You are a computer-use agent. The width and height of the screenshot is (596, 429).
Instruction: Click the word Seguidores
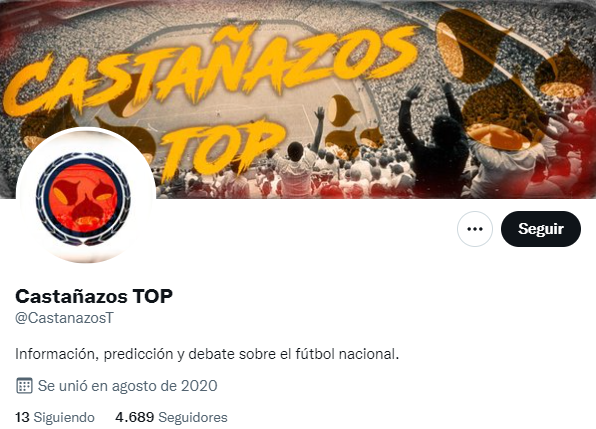point(193,417)
